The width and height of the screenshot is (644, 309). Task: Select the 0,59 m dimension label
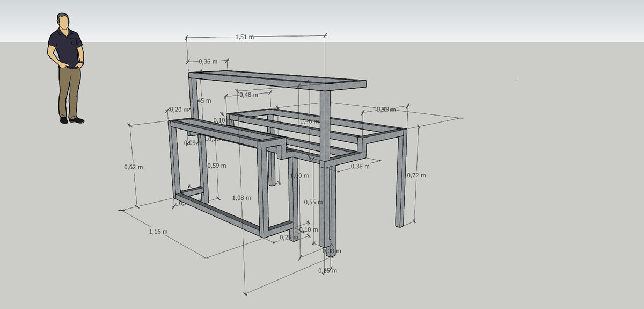[216, 166]
